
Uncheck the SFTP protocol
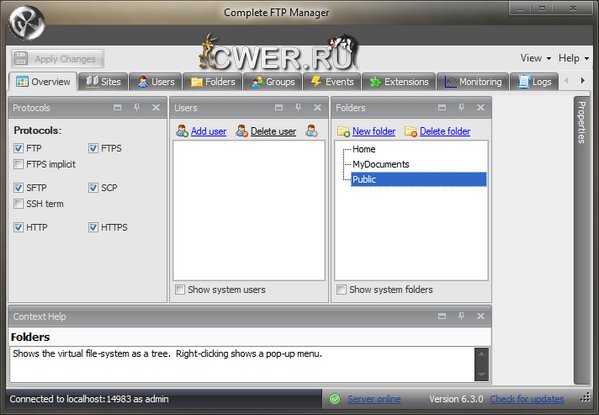[18, 188]
